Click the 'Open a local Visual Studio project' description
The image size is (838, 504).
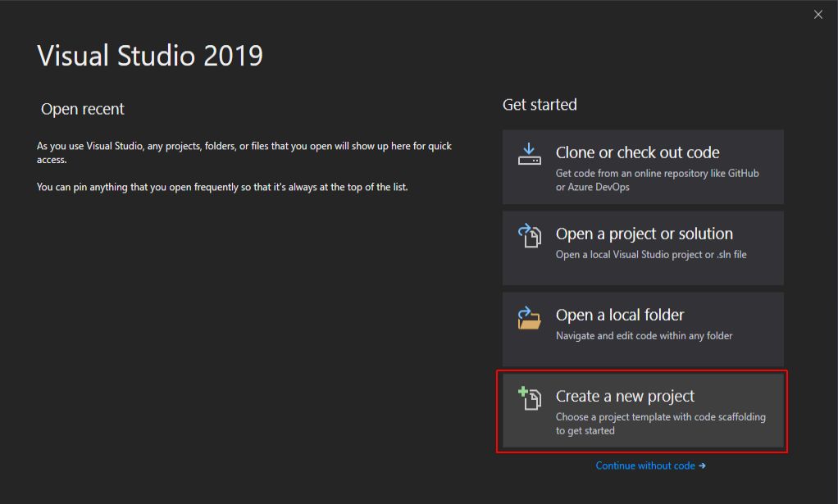point(651,254)
